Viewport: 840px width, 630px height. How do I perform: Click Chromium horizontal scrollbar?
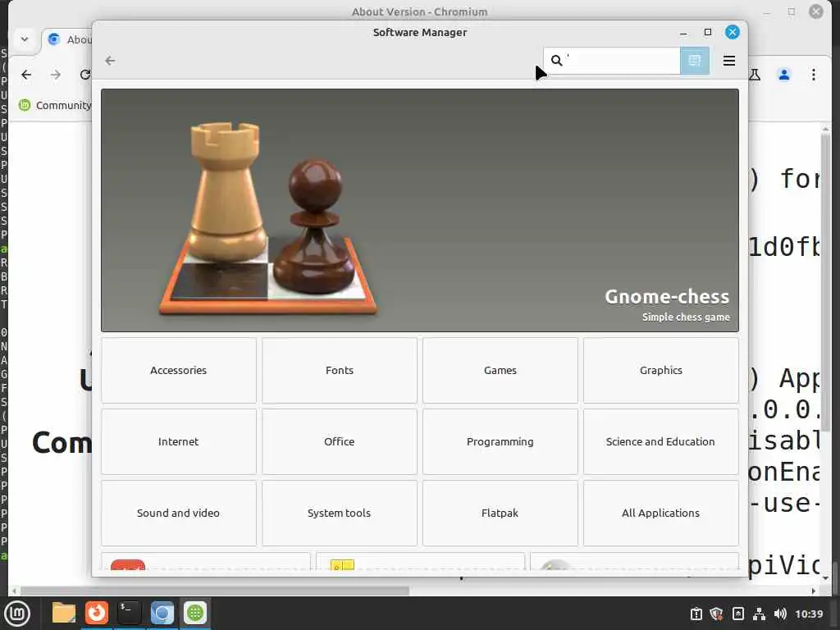click(x=214, y=591)
